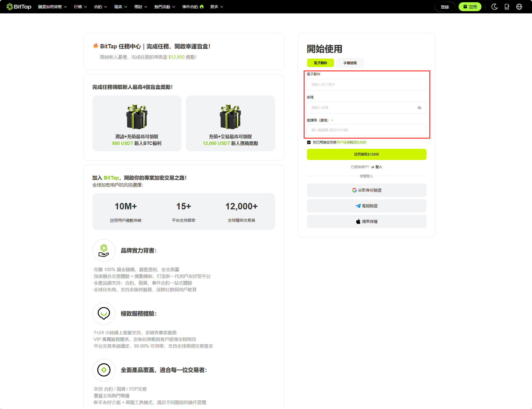
Task: Click the 極致服務體驗 chat bubble icon
Action: coord(104,314)
